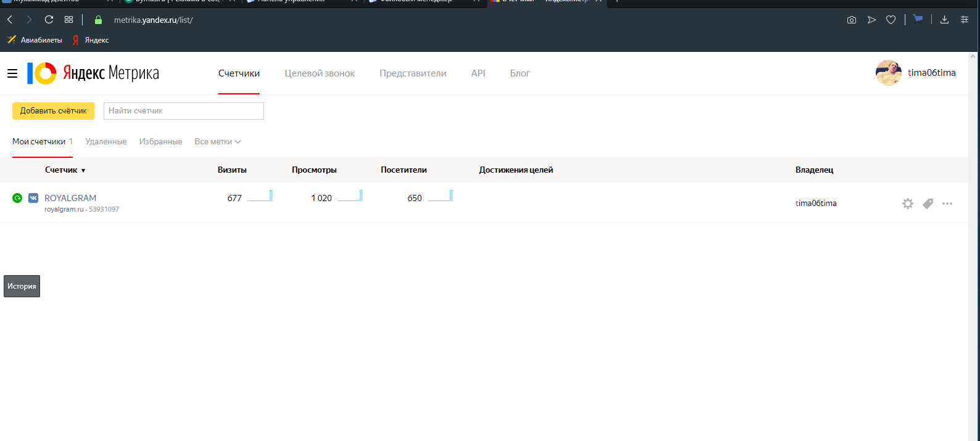Switch to the Удаленные tab
The image size is (980, 441).
point(106,142)
